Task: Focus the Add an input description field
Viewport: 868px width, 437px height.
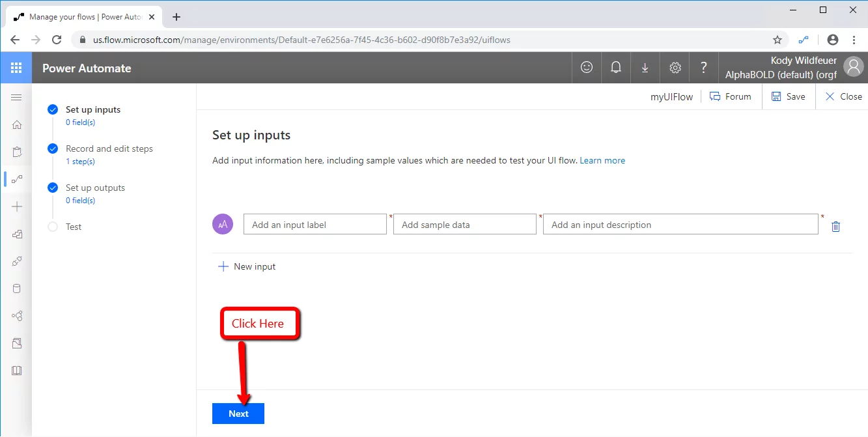Action: 680,224
